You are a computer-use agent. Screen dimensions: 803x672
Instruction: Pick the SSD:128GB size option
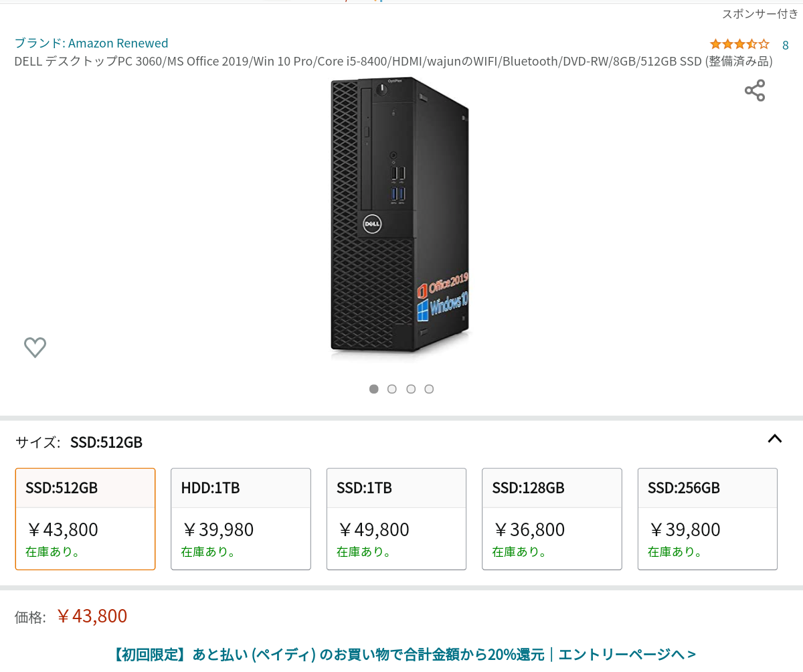click(551, 519)
